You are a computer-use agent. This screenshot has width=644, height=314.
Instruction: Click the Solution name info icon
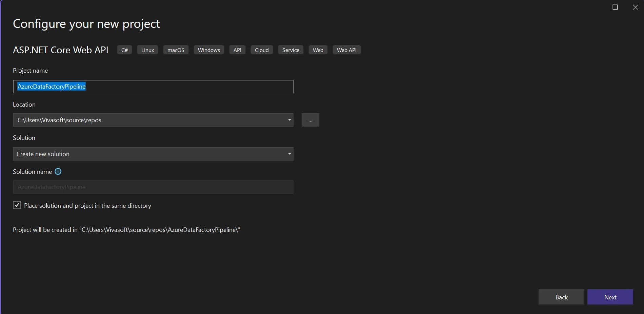(58, 171)
